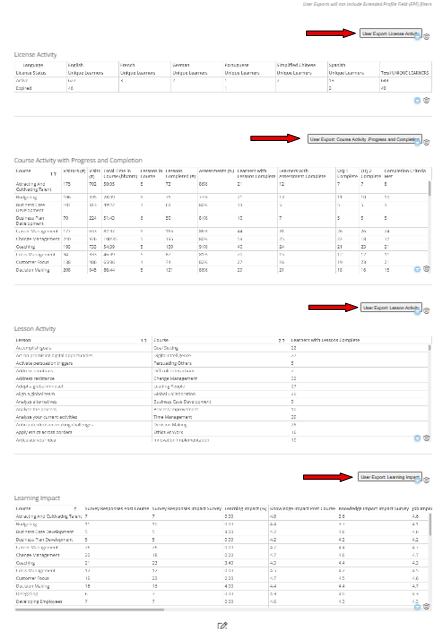Click blue filter icon on Course Activity export button
The height and width of the screenshot is (629, 442).
tap(417, 142)
